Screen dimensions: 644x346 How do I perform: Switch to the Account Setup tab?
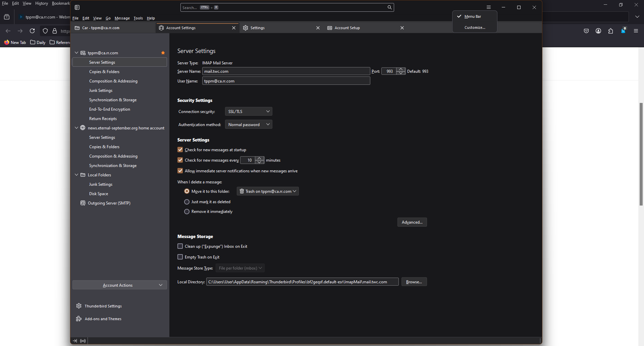[x=347, y=28]
